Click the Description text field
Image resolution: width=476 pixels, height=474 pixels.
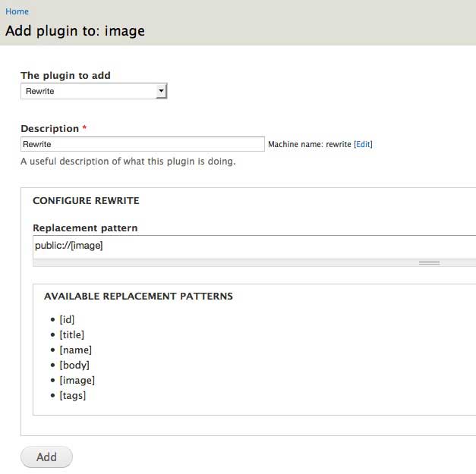pyautogui.click(x=143, y=144)
